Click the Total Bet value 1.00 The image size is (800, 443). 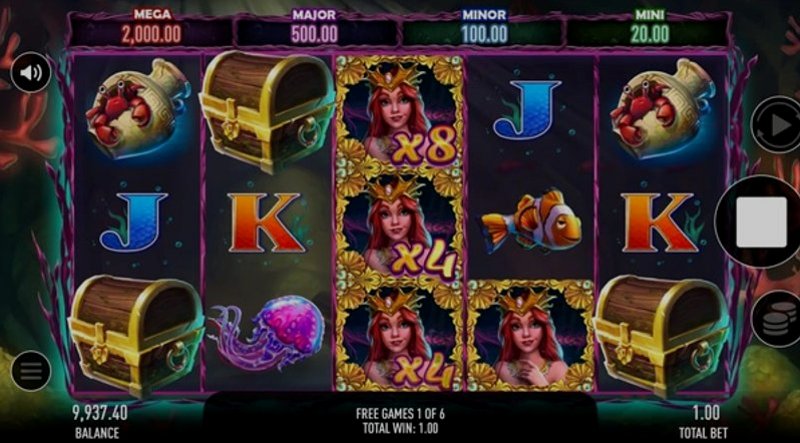coord(706,412)
